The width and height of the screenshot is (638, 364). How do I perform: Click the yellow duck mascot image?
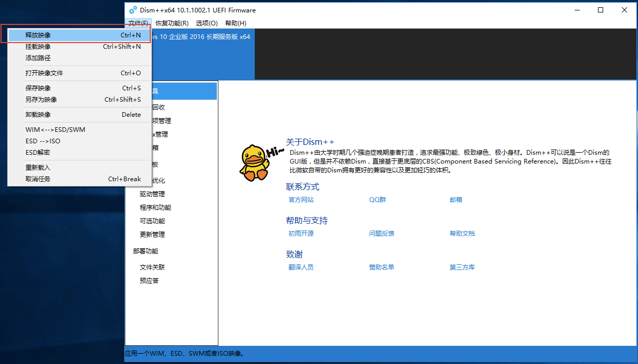coord(256,161)
